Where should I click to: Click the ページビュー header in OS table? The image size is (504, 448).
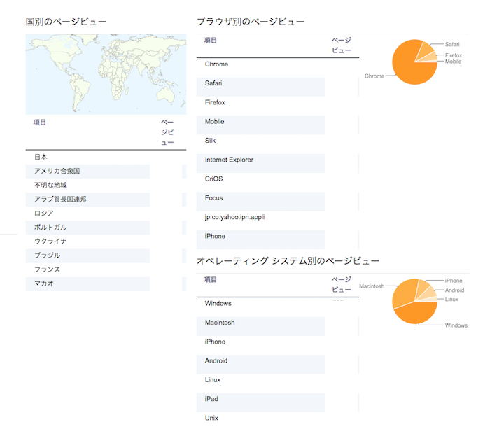click(x=342, y=285)
